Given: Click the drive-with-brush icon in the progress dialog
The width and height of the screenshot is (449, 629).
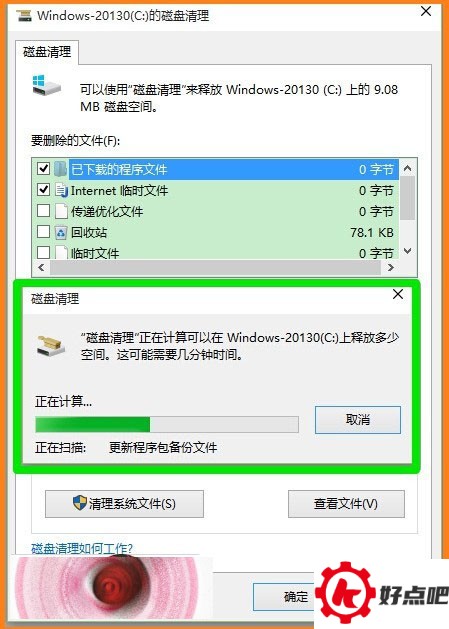Looking at the screenshot, I should point(51,347).
